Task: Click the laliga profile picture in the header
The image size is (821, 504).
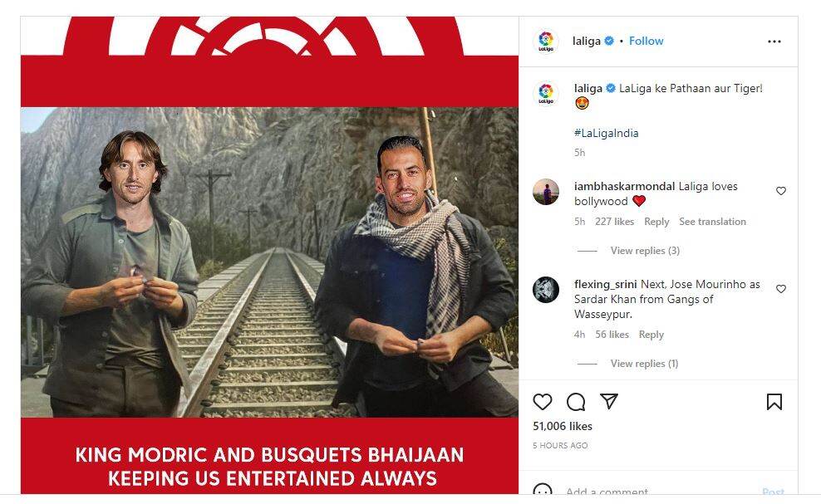Action: click(546, 42)
